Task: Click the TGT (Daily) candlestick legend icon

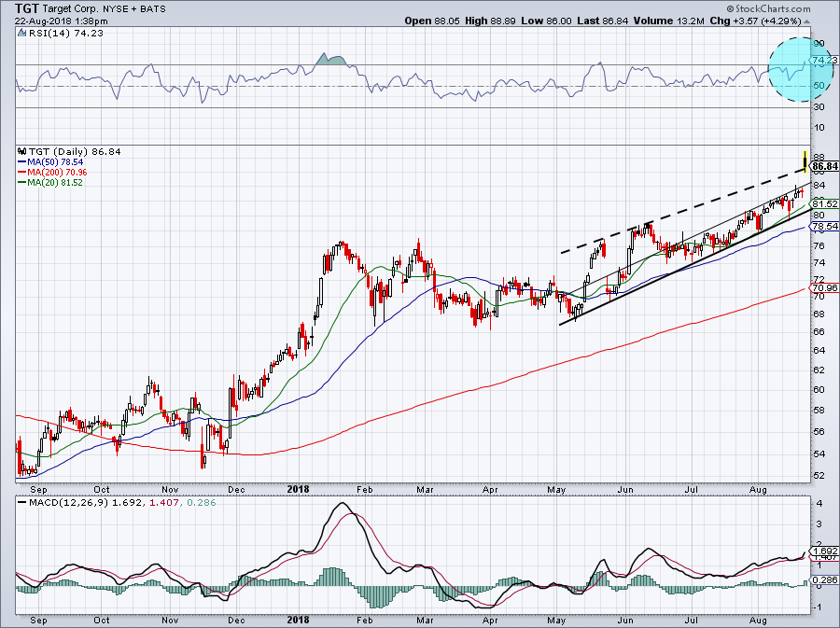Action: [x=22, y=151]
